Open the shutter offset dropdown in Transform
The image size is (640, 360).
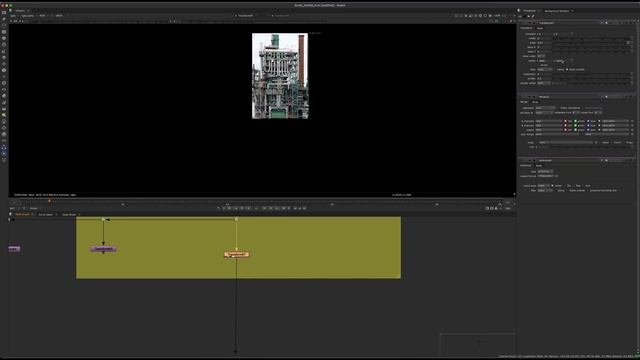[x=543, y=83]
